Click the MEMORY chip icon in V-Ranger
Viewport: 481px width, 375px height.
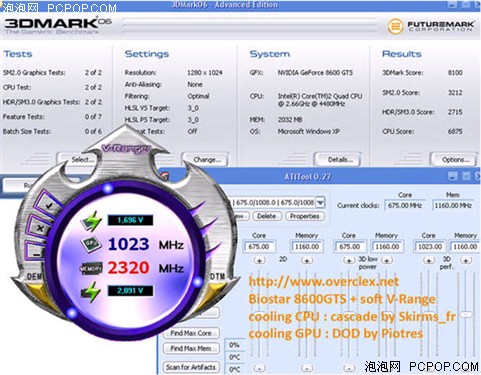[x=91, y=268]
